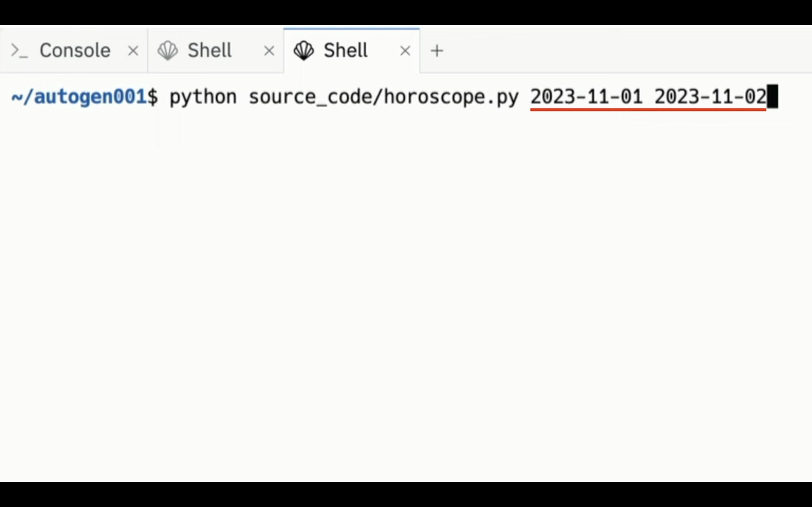Viewport: 812px width, 507px height.
Task: Click the dollar sign prompt symbol
Action: (152, 97)
